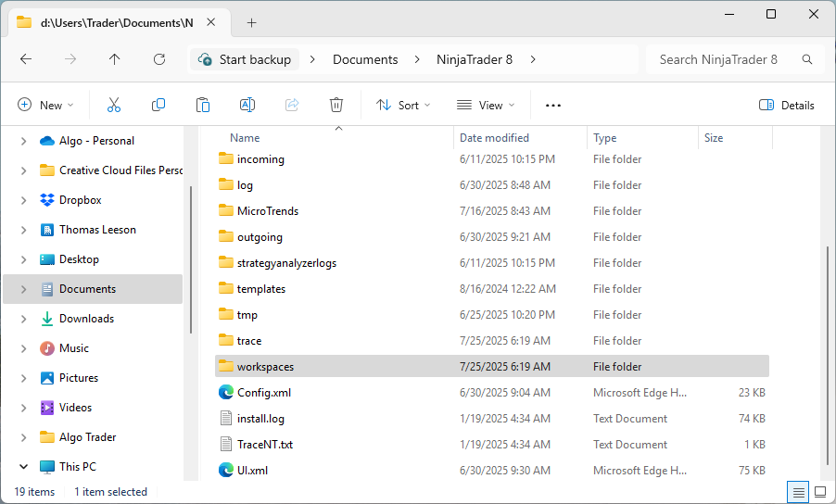Refresh the folder view
836x504 pixels.
(x=158, y=59)
